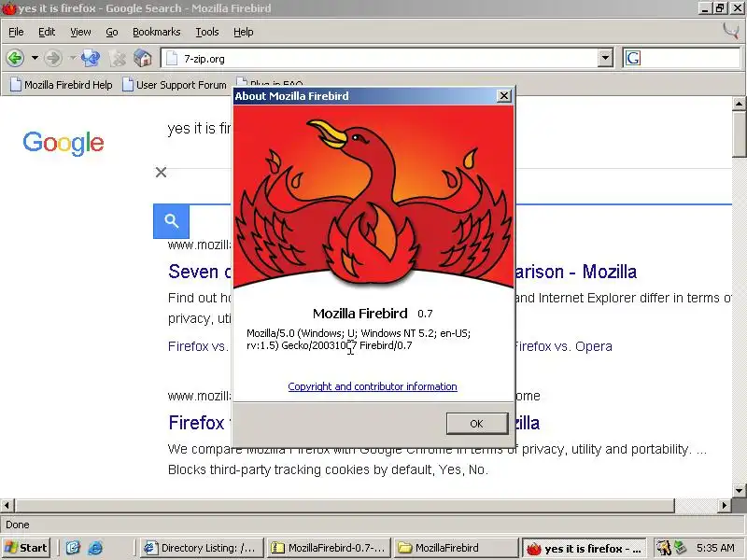Open the 'Seven c...' Mozilla search result
This screenshot has width=747, height=560.
(x=200, y=272)
